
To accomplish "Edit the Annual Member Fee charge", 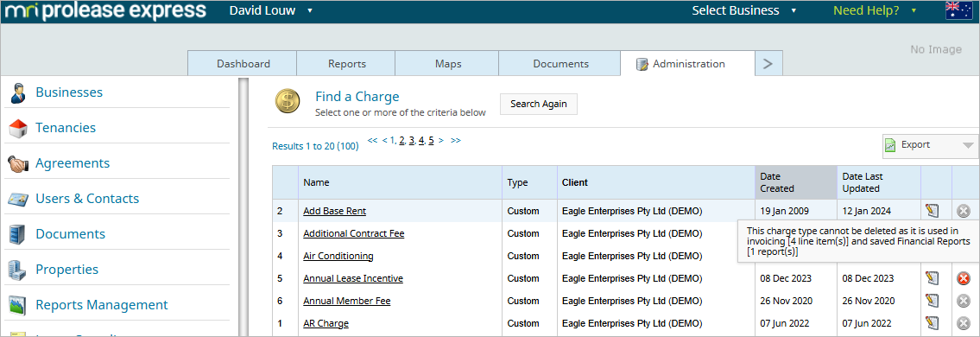I will (x=933, y=301).
